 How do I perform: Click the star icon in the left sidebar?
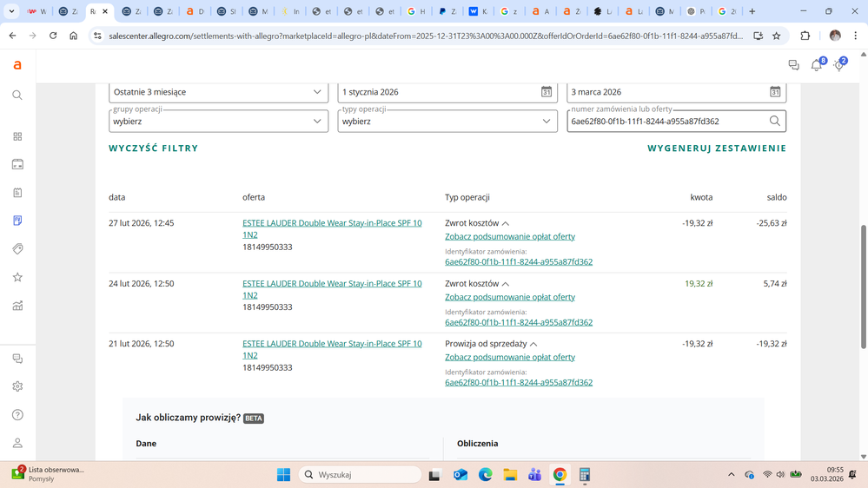[x=17, y=277]
